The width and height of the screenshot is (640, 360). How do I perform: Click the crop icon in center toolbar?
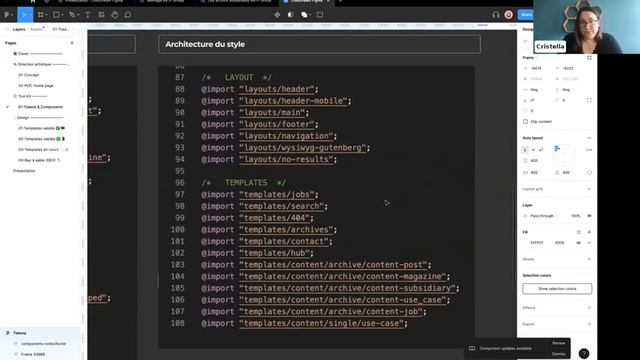[x=320, y=15]
